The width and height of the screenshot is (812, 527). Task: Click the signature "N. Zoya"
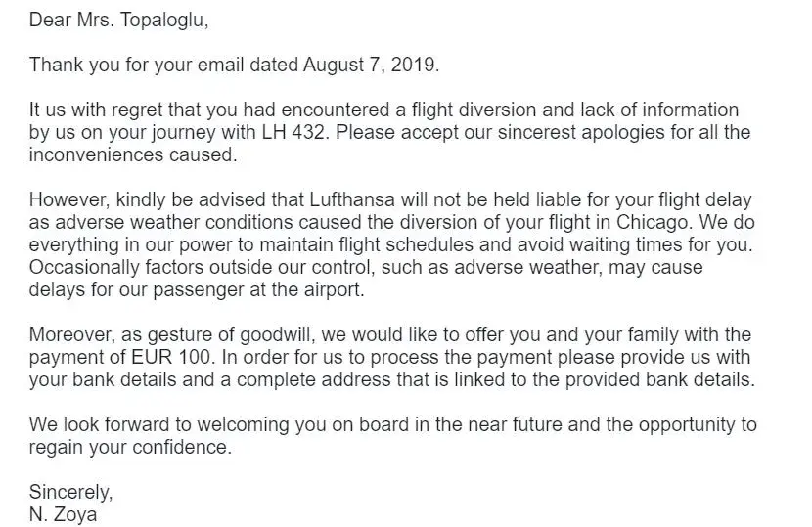63,513
